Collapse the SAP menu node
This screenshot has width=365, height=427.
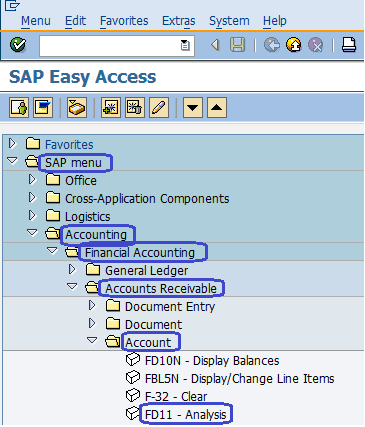(x=12, y=161)
